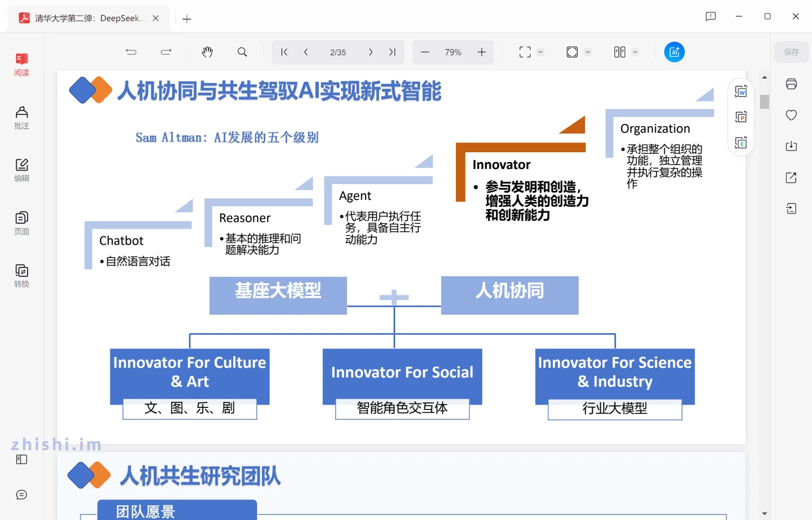Open the 页面 page tool
This screenshot has height=520, width=812.
[x=22, y=223]
